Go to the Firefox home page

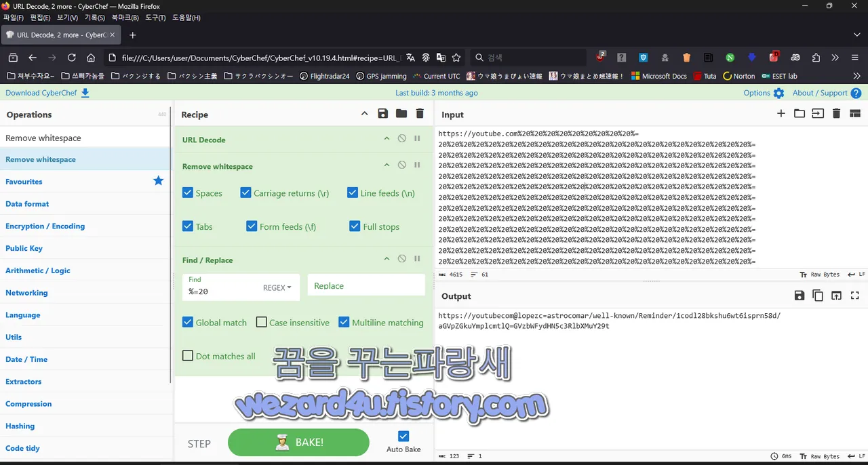tap(91, 58)
